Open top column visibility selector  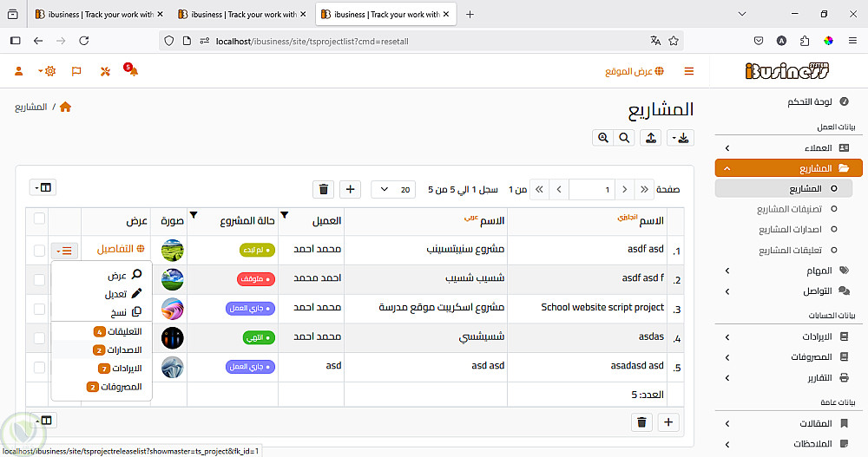[x=43, y=187]
